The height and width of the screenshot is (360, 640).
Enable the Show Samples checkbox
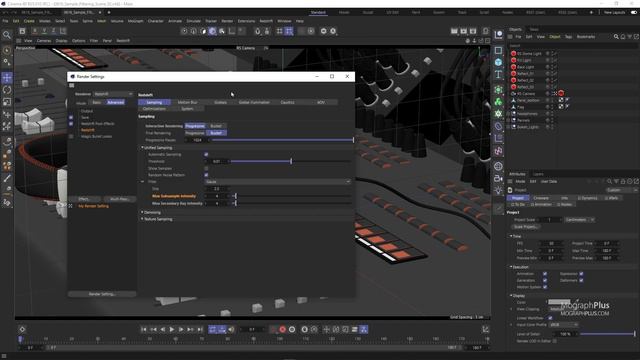pos(206,168)
